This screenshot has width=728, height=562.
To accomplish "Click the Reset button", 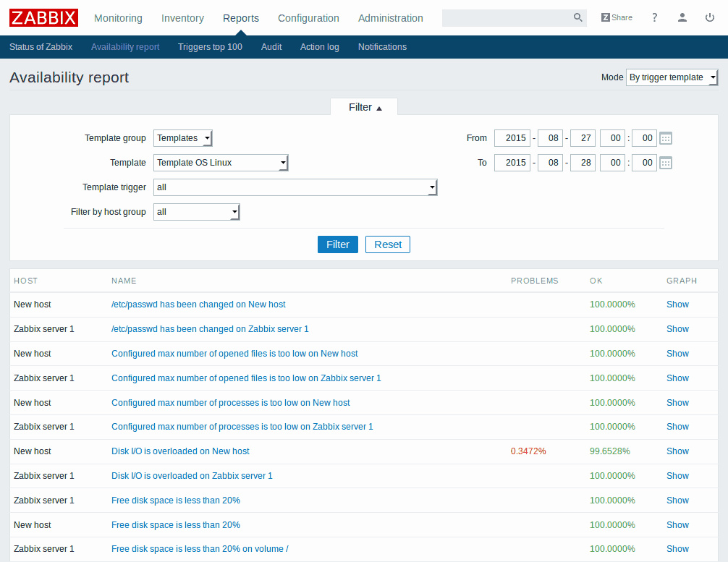I will tap(387, 244).
